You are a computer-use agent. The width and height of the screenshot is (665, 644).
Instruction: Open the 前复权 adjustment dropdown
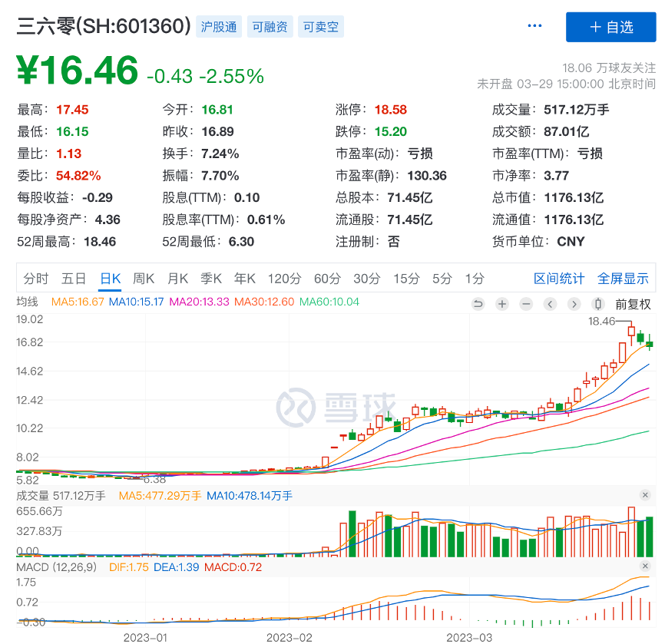633,304
